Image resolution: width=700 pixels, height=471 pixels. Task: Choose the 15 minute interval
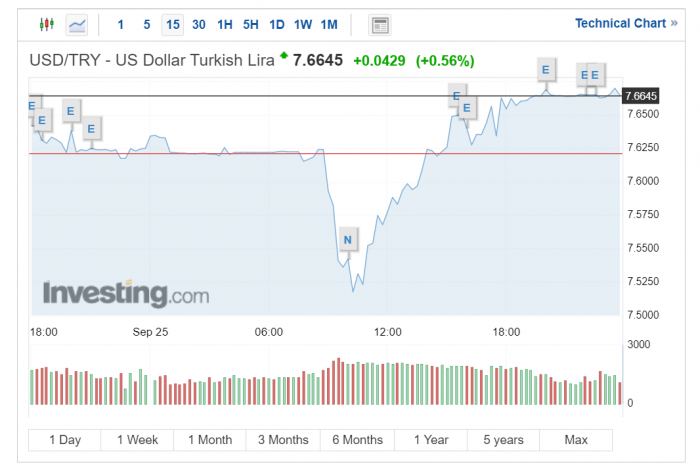pos(173,25)
